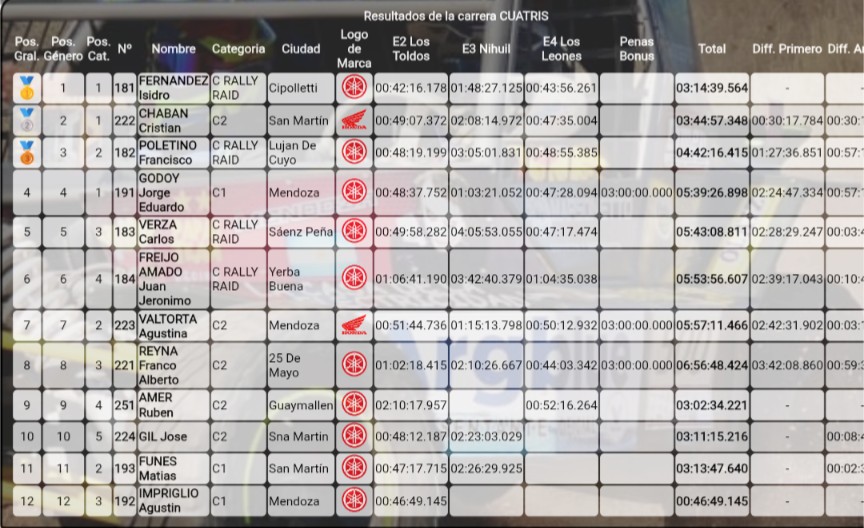Image resolution: width=864 pixels, height=528 pixels.
Task: Click the gold medal icon in first row
Action: tap(27, 88)
